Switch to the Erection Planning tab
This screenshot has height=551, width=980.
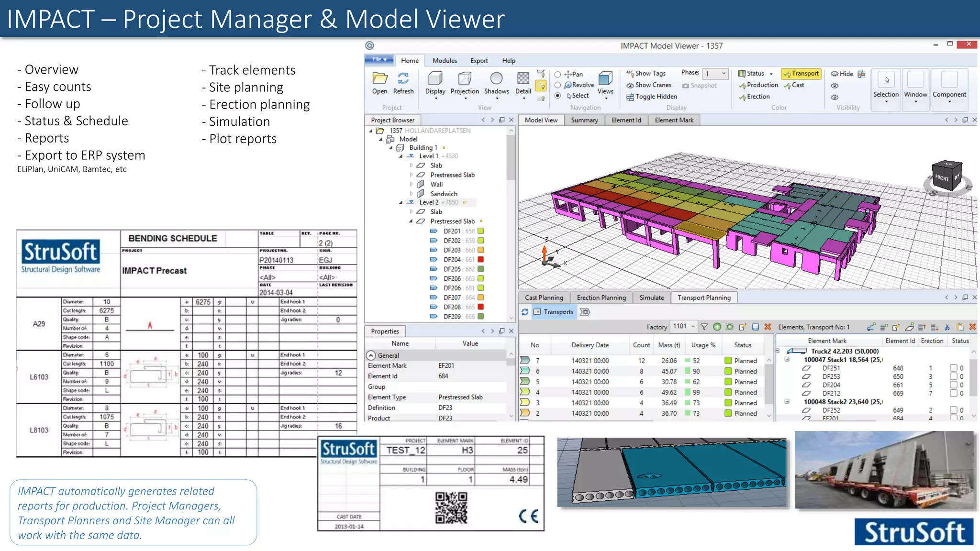tap(601, 298)
